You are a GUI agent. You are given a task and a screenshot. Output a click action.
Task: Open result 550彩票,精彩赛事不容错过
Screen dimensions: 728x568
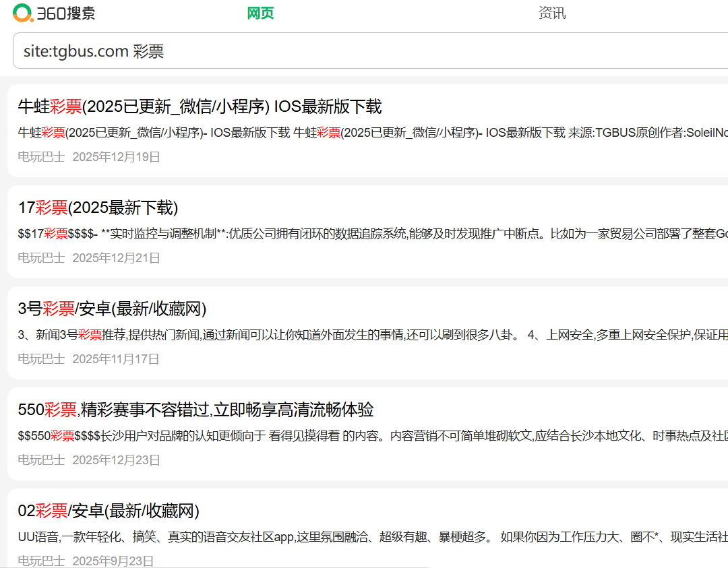[195, 410]
